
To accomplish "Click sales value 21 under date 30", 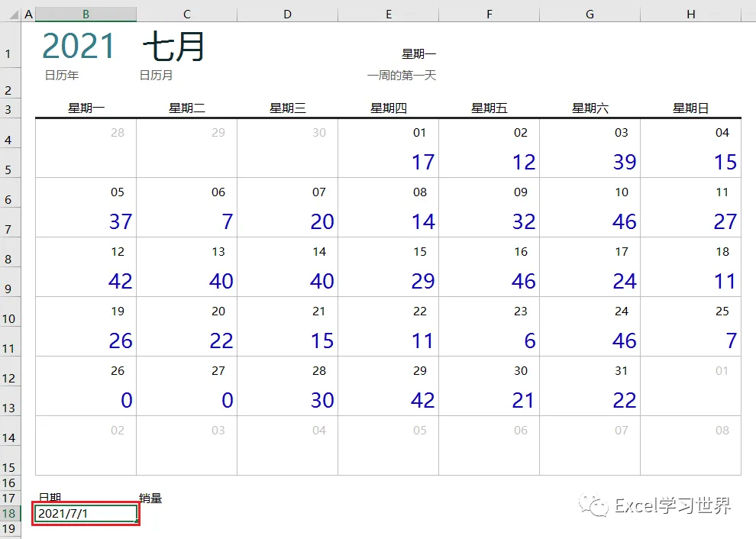I will coord(523,400).
